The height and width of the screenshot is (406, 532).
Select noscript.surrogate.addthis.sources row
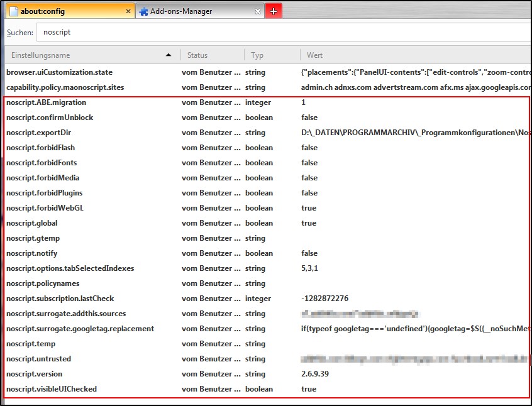pyautogui.click(x=268, y=314)
